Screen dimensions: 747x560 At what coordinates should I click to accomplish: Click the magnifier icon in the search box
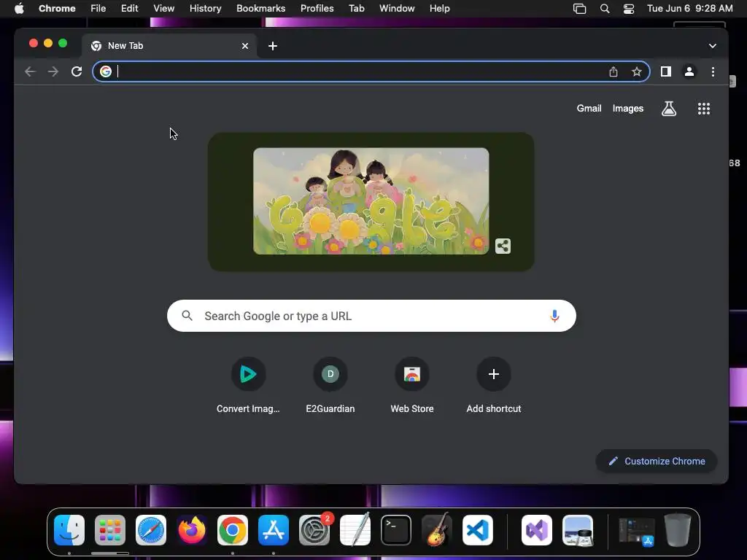click(x=187, y=316)
